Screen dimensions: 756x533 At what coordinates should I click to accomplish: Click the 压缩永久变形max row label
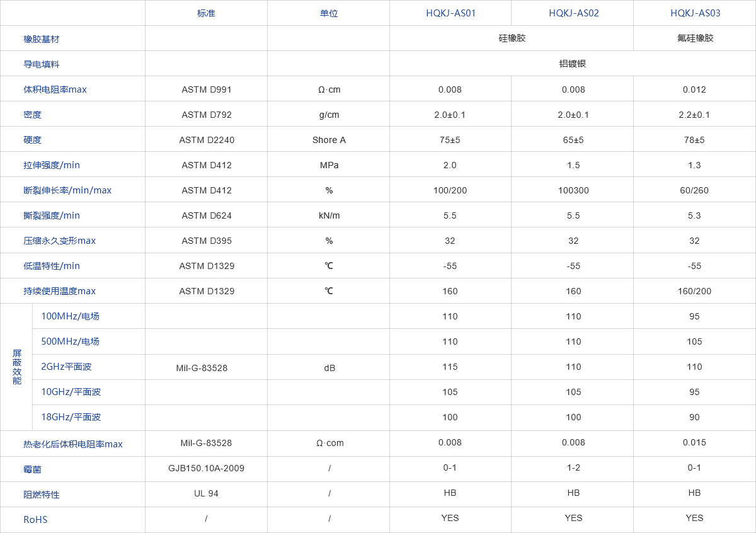(x=59, y=241)
